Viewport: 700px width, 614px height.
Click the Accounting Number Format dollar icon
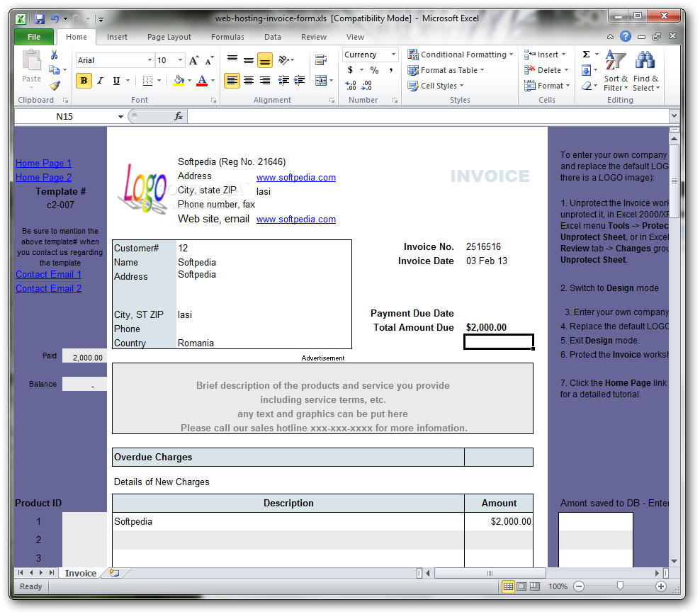(350, 70)
